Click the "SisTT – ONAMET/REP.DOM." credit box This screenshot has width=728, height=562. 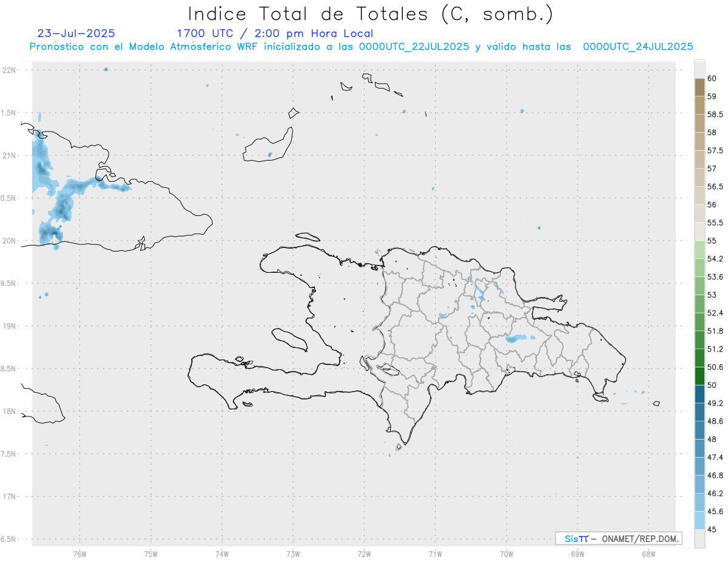coord(618,538)
